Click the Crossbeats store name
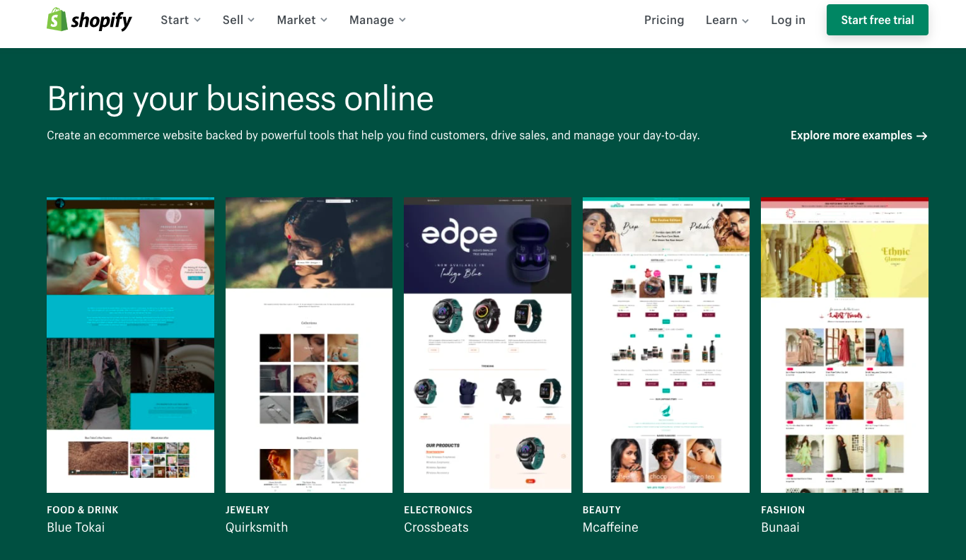Viewport: 966px width, 560px height. coord(436,527)
